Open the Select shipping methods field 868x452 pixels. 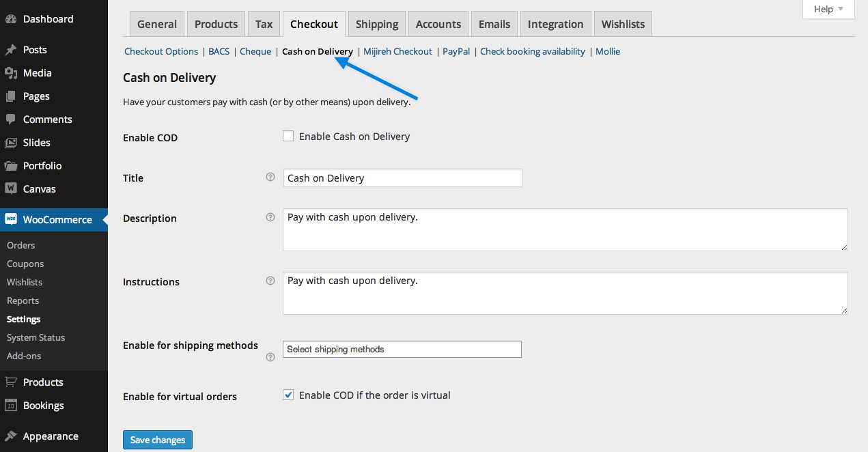402,349
